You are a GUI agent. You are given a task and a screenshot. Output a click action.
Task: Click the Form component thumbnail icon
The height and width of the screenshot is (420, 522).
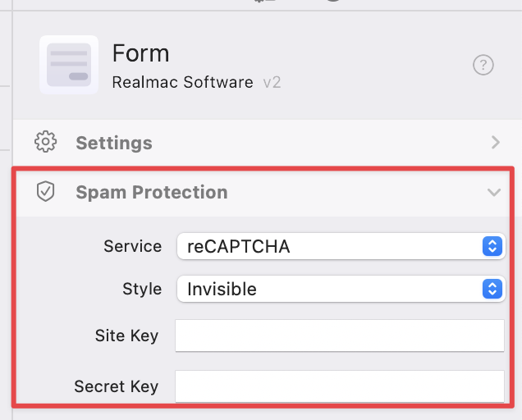pos(69,65)
